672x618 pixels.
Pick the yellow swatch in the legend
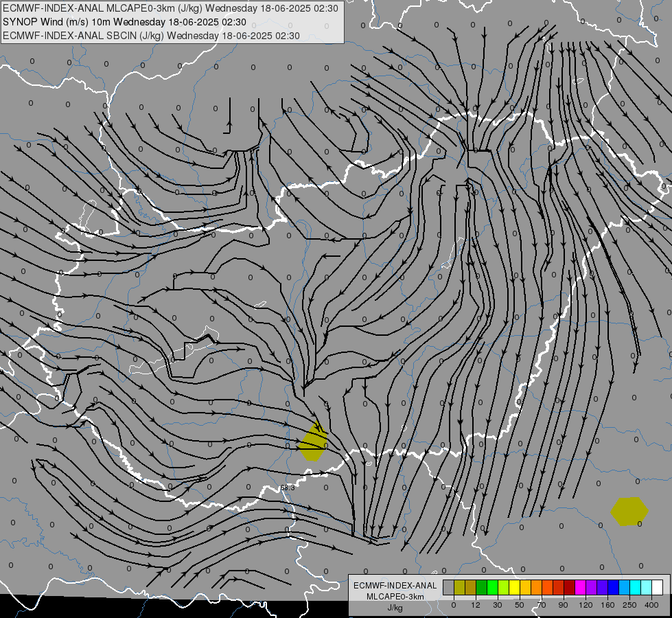514,587
